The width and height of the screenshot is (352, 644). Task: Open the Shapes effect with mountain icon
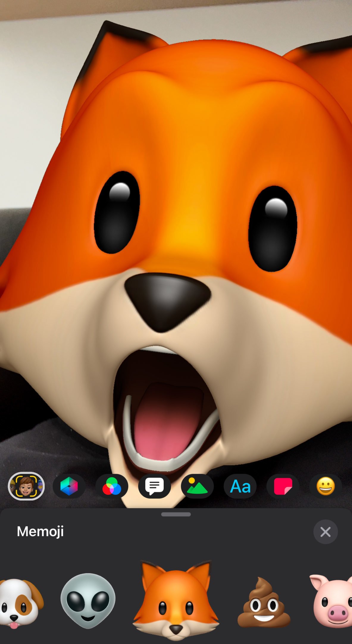197,486
